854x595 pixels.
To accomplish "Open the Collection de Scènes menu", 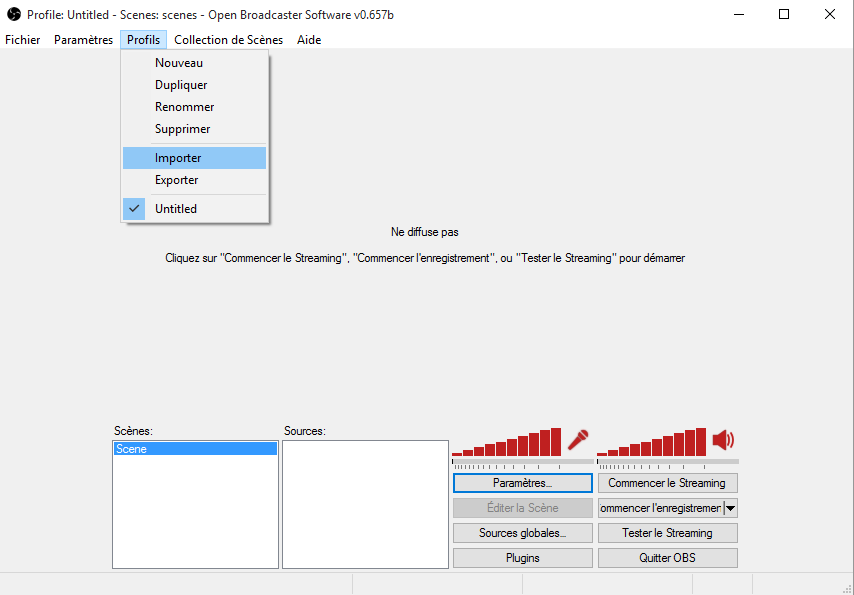I will tap(228, 40).
